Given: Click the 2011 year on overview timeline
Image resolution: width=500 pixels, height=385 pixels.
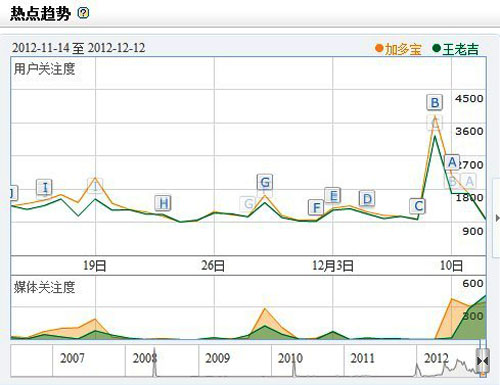Looking at the screenshot, I should coord(362,358).
